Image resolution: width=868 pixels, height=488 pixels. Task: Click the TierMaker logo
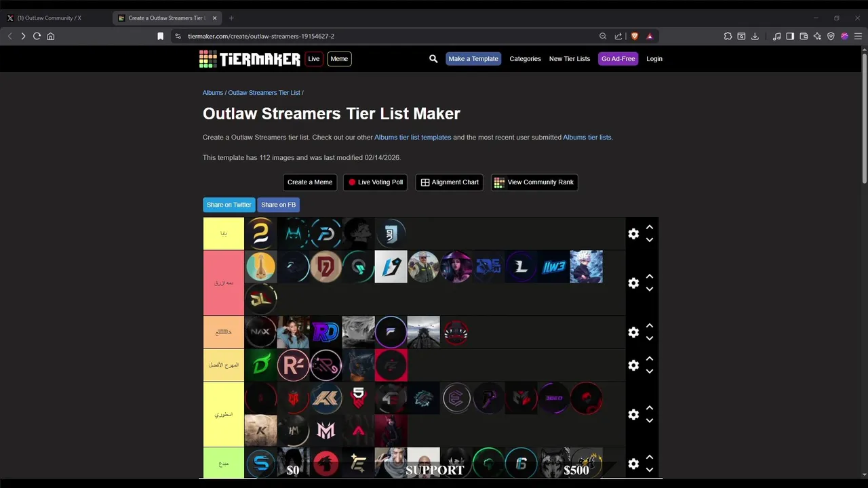(250, 59)
